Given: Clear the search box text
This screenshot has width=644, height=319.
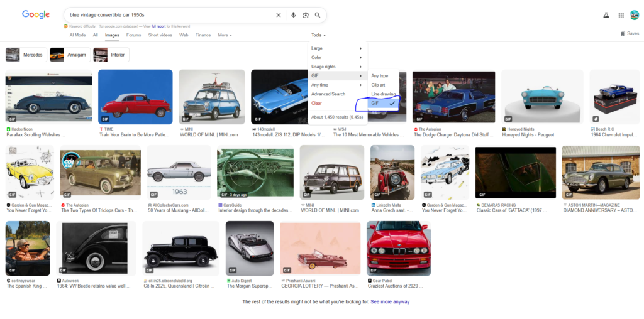Looking at the screenshot, I should pyautogui.click(x=279, y=15).
